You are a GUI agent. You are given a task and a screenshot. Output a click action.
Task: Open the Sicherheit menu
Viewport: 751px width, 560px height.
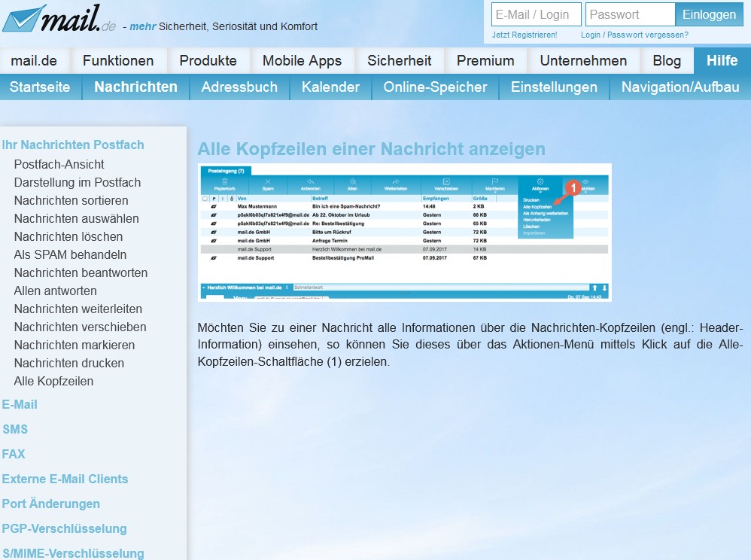coord(400,60)
